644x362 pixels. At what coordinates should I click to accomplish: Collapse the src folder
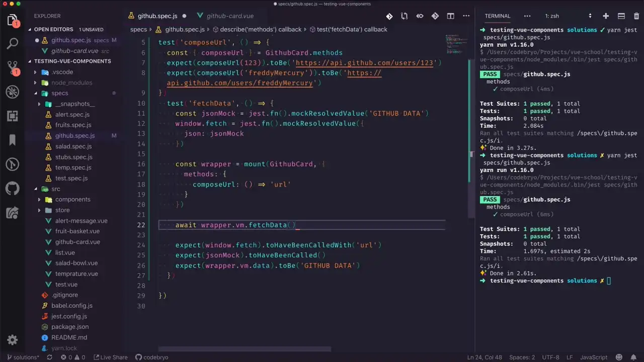click(55, 189)
